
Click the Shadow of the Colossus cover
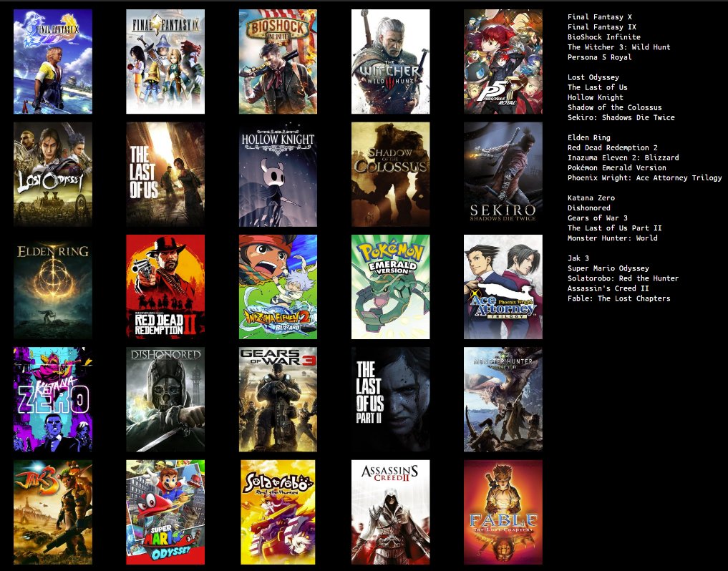click(390, 174)
